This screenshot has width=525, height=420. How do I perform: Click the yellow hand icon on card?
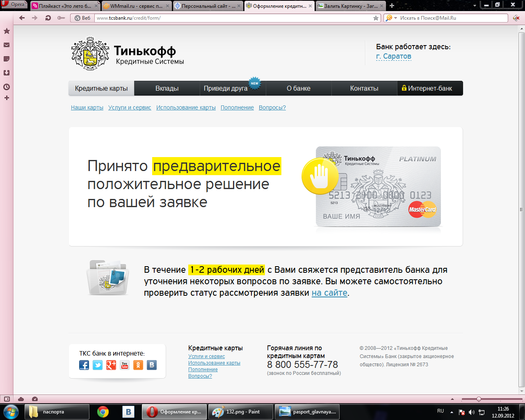click(x=320, y=176)
